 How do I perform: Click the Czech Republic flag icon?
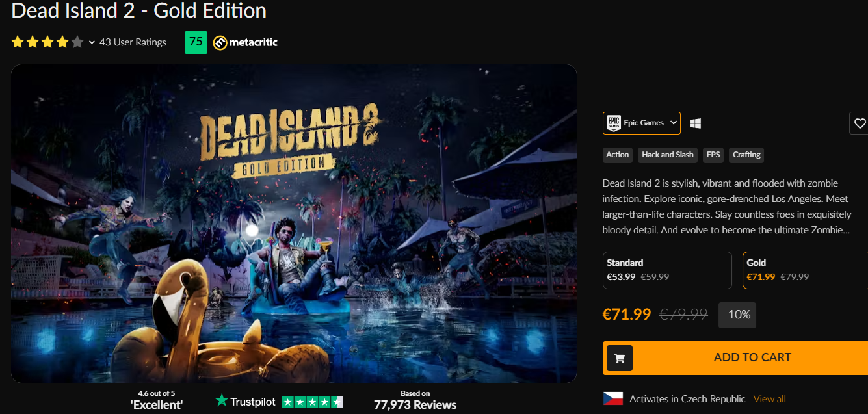pyautogui.click(x=612, y=398)
